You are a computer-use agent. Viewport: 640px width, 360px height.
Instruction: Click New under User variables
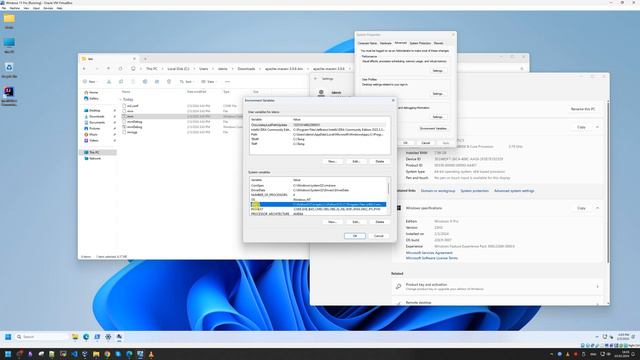[332, 162]
